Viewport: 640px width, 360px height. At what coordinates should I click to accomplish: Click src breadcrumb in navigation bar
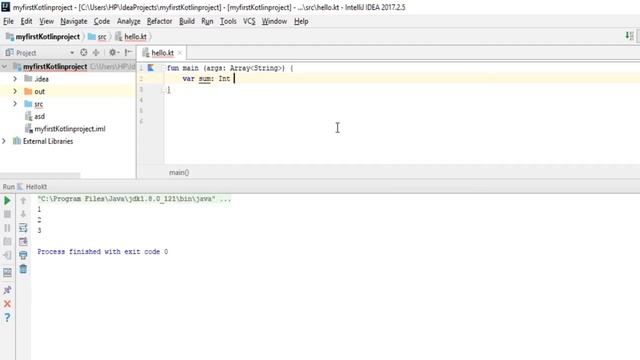98,36
